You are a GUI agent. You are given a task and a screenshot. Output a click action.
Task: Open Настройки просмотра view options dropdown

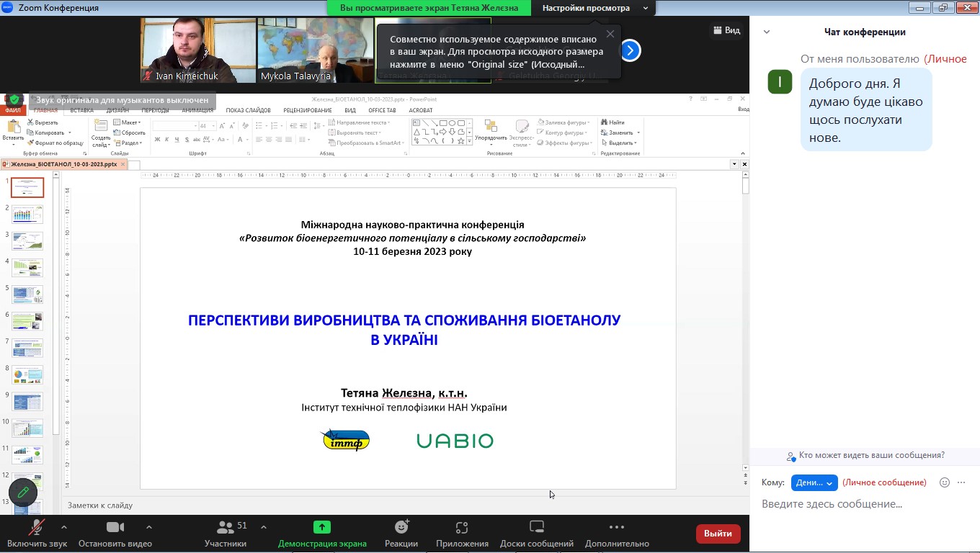coord(595,8)
